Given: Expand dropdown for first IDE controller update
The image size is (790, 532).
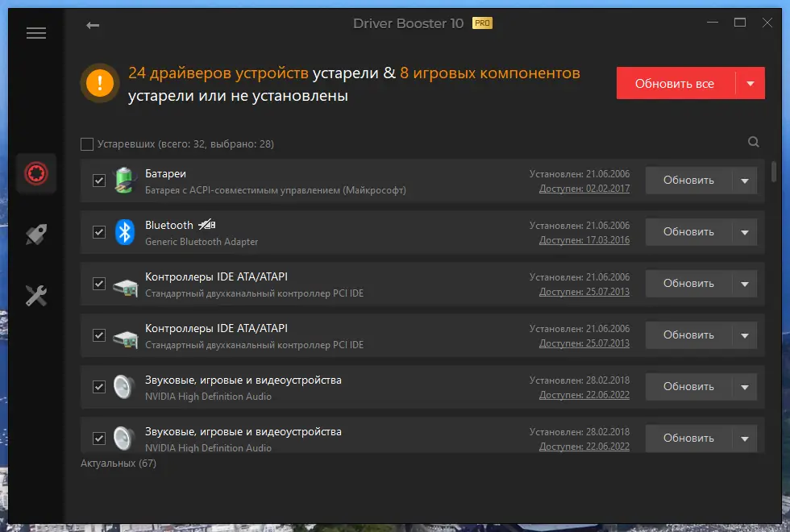Looking at the screenshot, I should [x=745, y=284].
